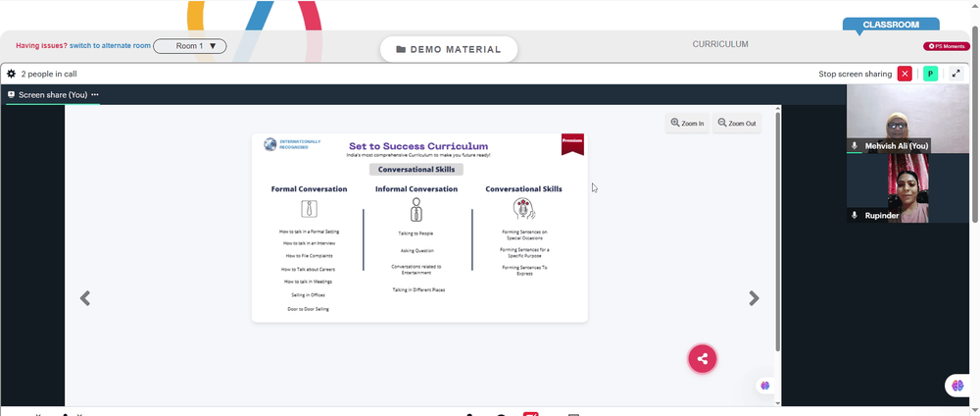Screen dimensions: 980x416
Task: Click switch to alternate room link
Action: [110, 46]
